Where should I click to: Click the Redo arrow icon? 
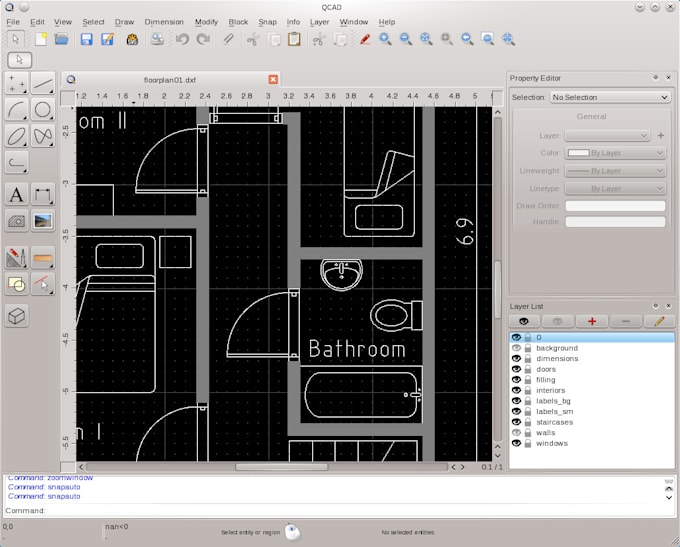pos(203,39)
